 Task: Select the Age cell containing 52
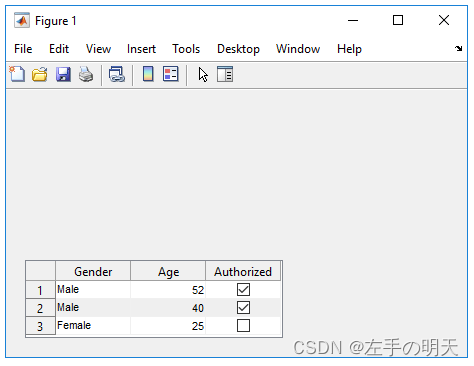point(168,290)
